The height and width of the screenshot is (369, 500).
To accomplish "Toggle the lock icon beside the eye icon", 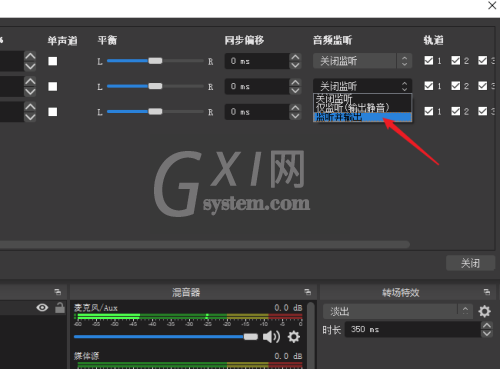I will pyautogui.click(x=60, y=307).
